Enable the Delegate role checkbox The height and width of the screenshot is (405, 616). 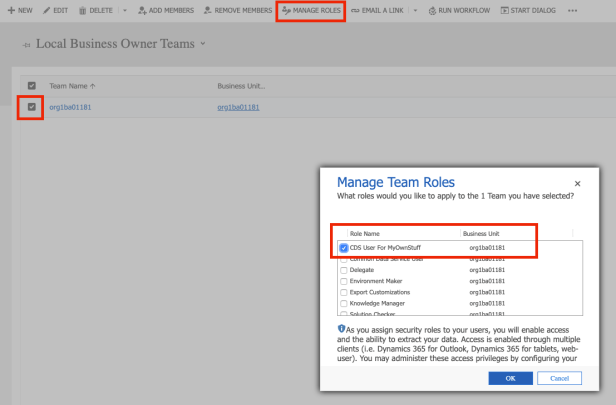[344, 269]
